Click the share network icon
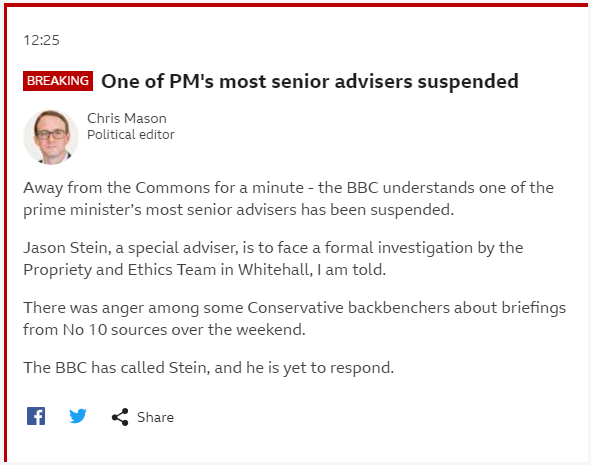Viewport: 591px width, 465px height. coord(120,417)
